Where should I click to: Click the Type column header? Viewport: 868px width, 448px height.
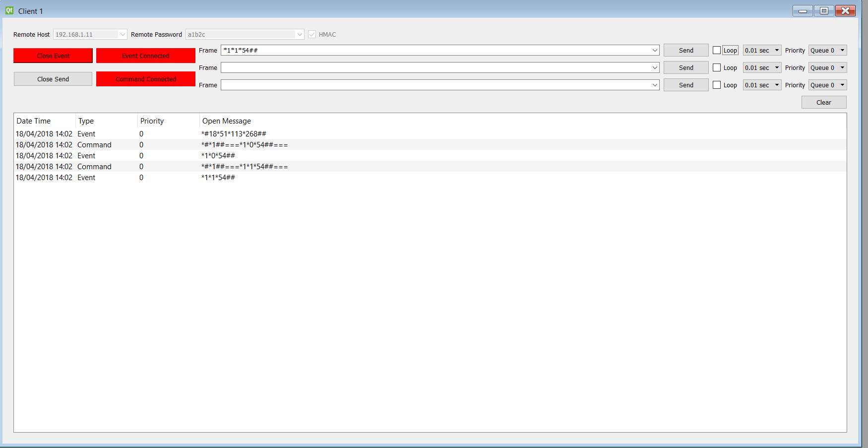tap(107, 121)
